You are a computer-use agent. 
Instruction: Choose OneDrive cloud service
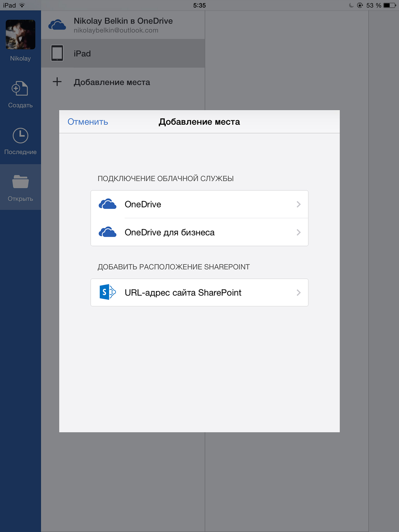pyautogui.click(x=199, y=204)
